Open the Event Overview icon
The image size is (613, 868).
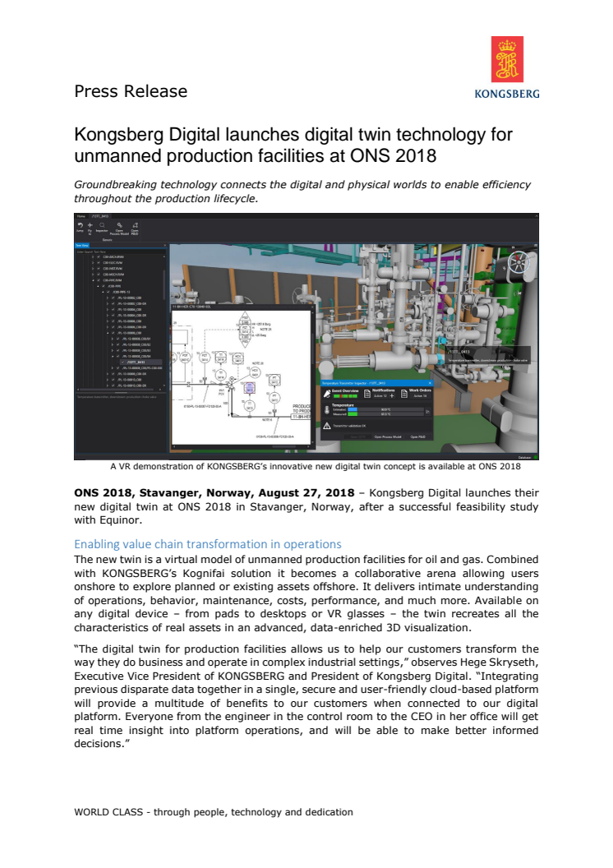click(x=327, y=395)
